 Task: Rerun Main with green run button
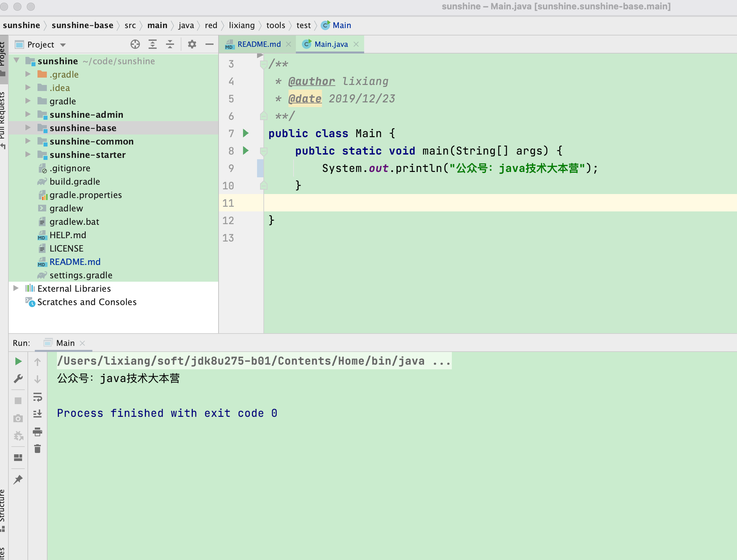tap(18, 361)
